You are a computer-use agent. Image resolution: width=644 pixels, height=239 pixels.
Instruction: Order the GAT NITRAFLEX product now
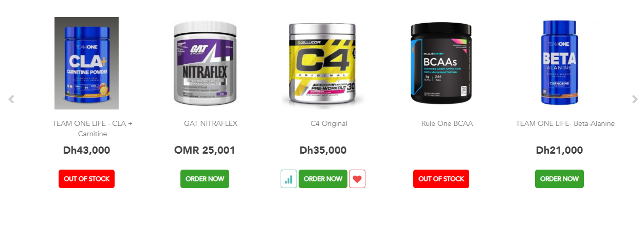[205, 179]
